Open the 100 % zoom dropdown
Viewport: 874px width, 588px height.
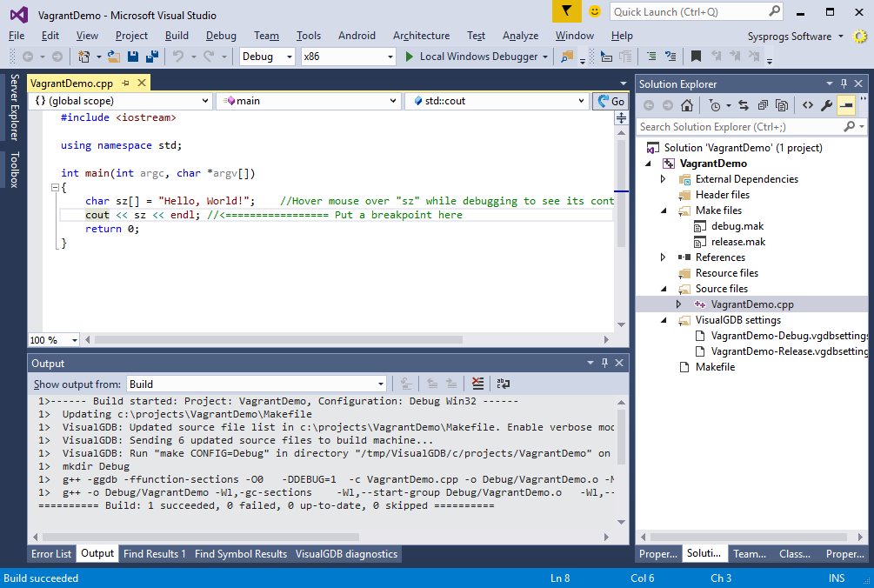click(x=54, y=340)
